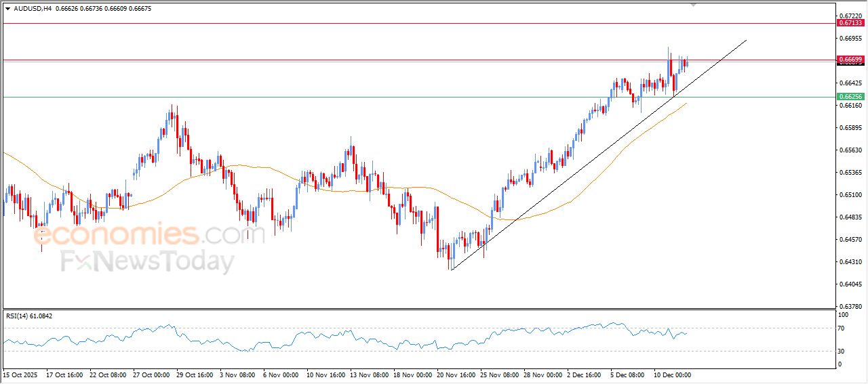Screen dimensions: 868x384
Task: Click the 20 Nov 16:00 time axis label
Action: tap(456, 375)
